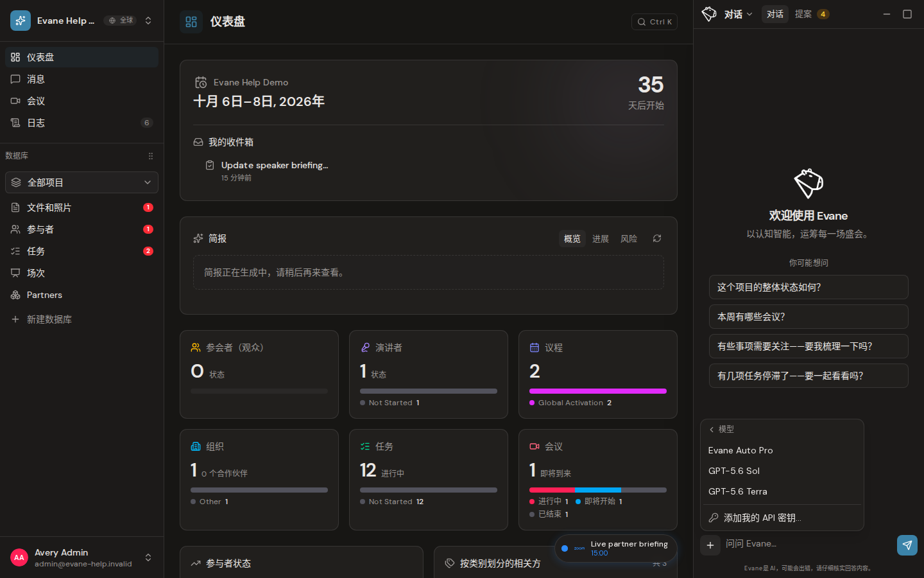The width and height of the screenshot is (924, 578).
Task: Select the 概览 briefing tab
Action: (x=572, y=238)
